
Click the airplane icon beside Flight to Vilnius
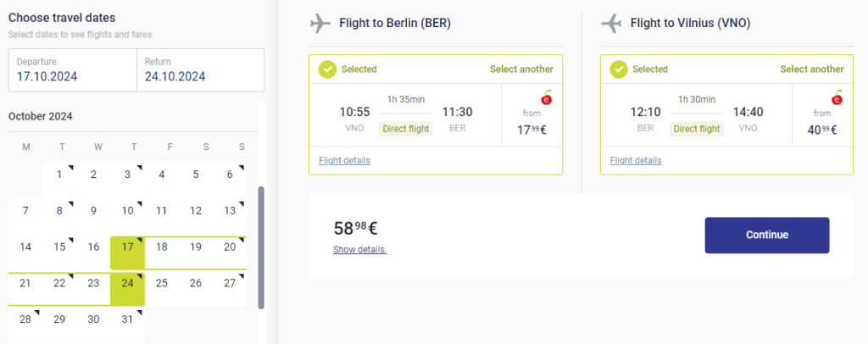coord(611,24)
